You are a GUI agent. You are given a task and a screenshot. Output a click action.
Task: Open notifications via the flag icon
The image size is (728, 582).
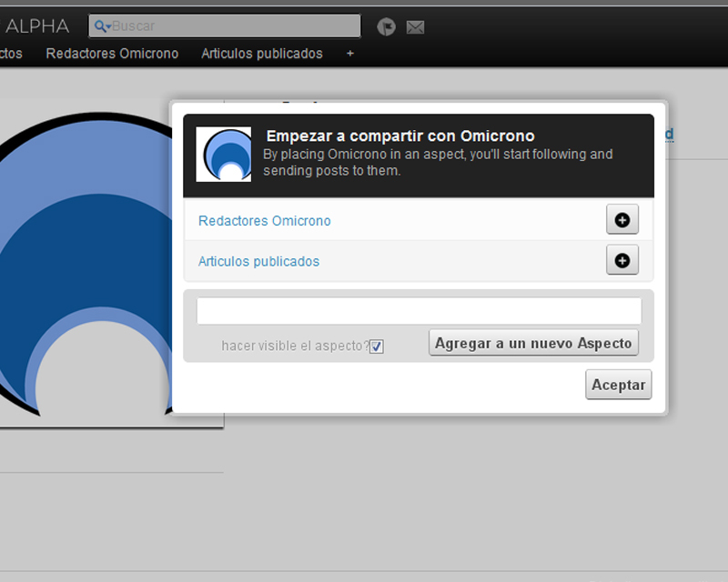click(389, 26)
